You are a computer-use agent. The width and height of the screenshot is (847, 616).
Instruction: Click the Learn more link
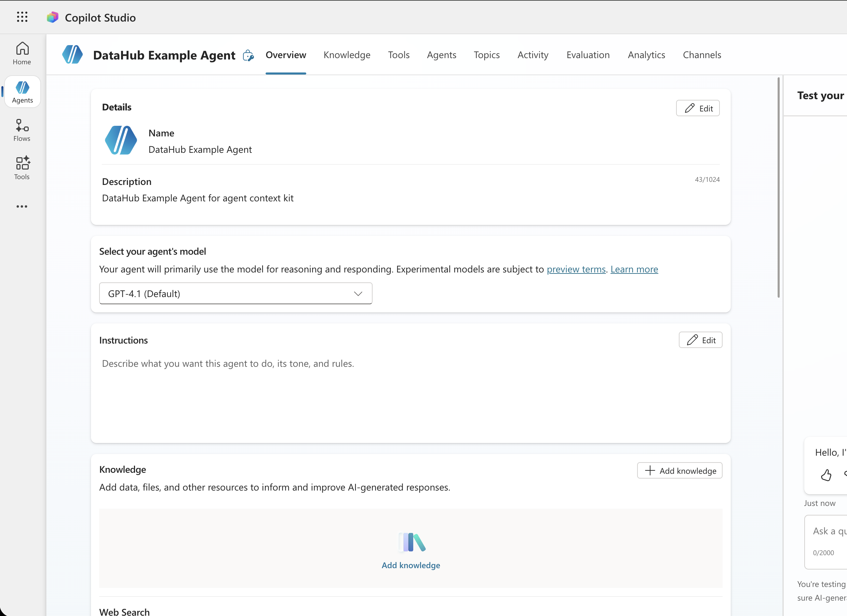tap(634, 269)
